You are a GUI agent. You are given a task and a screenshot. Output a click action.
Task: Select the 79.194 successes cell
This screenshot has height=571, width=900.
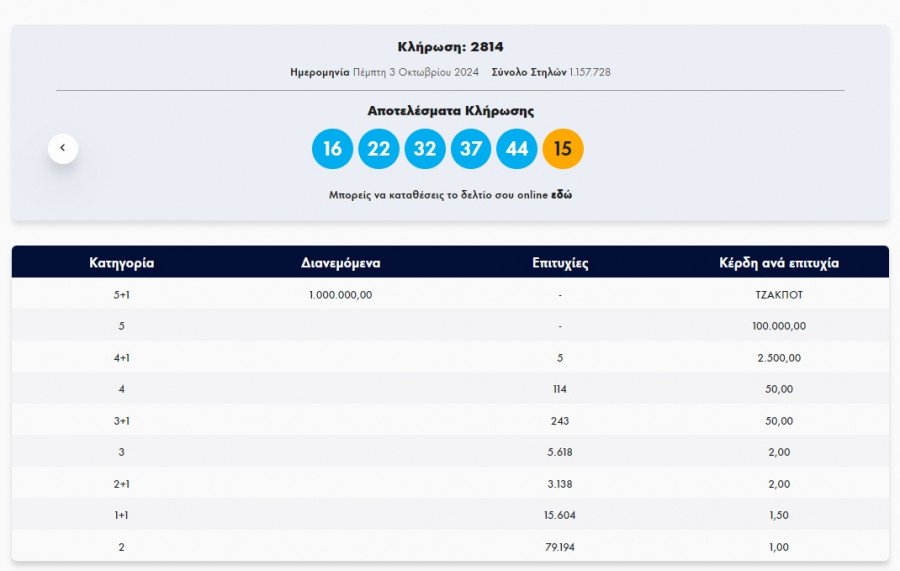[x=560, y=547]
